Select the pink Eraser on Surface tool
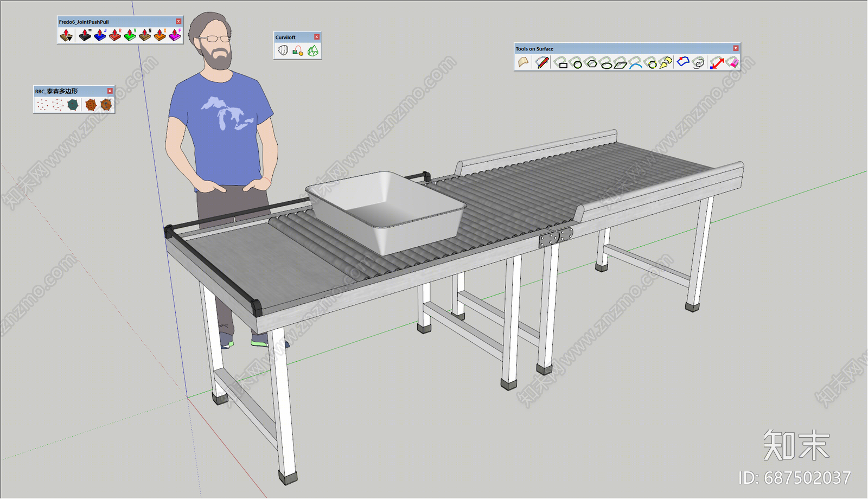Viewport: 868px width, 499px height. pos(732,62)
